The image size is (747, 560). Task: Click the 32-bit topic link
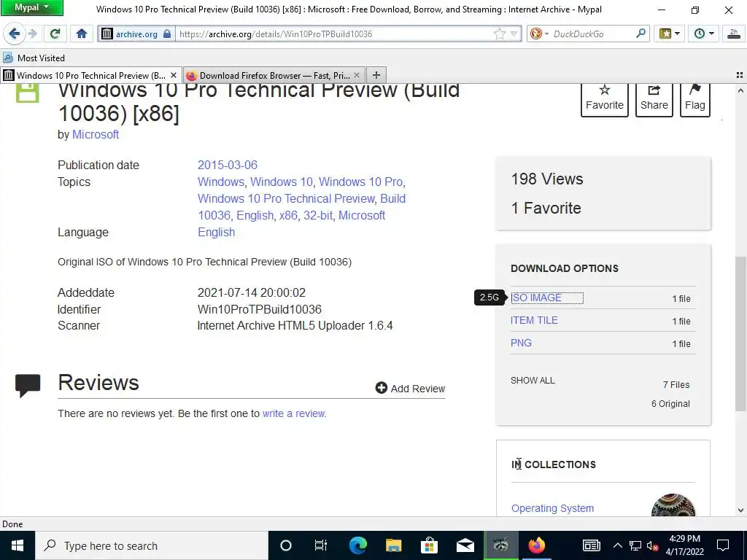318,216
